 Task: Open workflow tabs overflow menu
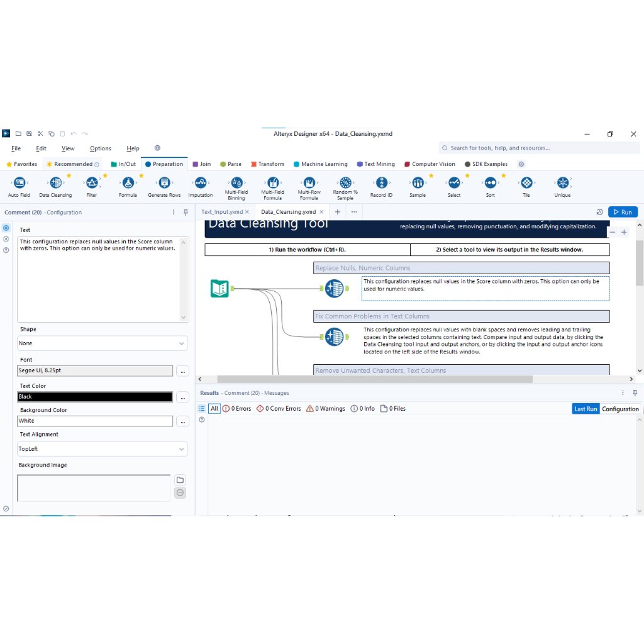[354, 212]
